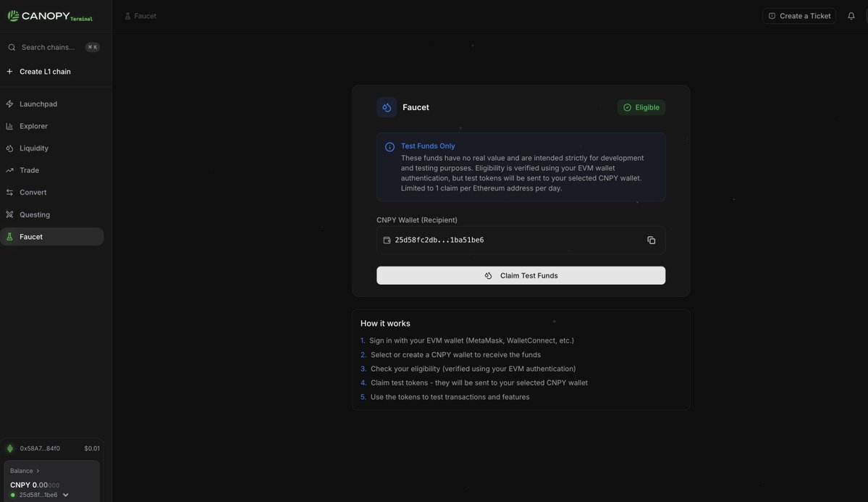Viewport: 868px width, 502px height.
Task: Click the Faucet card droplet icon
Action: pos(387,107)
